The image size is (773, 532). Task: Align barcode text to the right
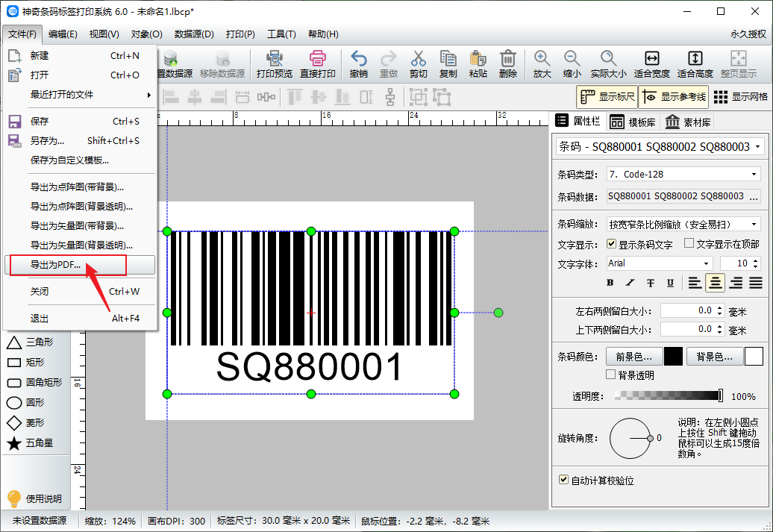point(736,283)
